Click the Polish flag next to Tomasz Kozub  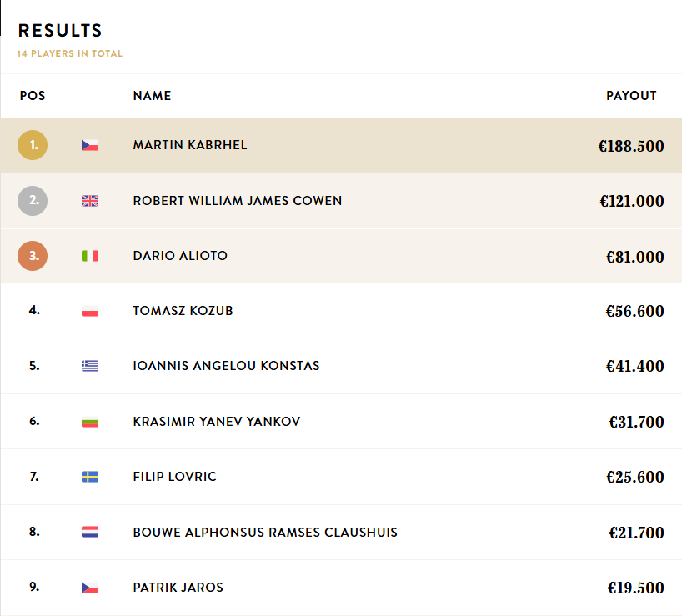pyautogui.click(x=90, y=311)
